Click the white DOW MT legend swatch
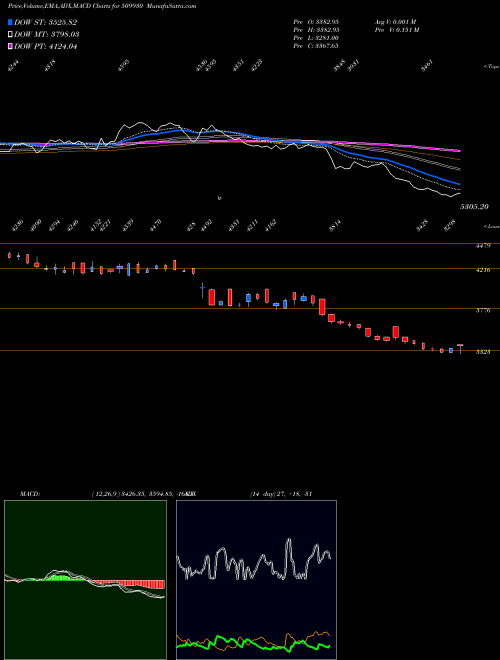This screenshot has width=500, height=660. pos(10,34)
